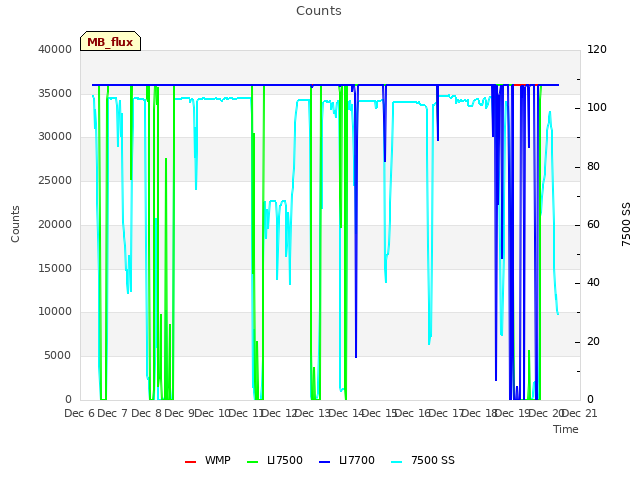
Task: Click the Dec 10 date tick
Action: pyautogui.click(x=212, y=413)
